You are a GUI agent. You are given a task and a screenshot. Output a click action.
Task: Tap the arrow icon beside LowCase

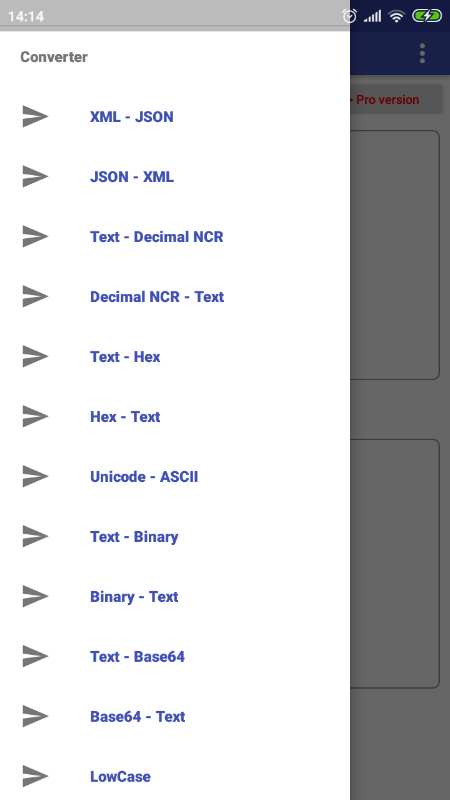pyautogui.click(x=35, y=777)
